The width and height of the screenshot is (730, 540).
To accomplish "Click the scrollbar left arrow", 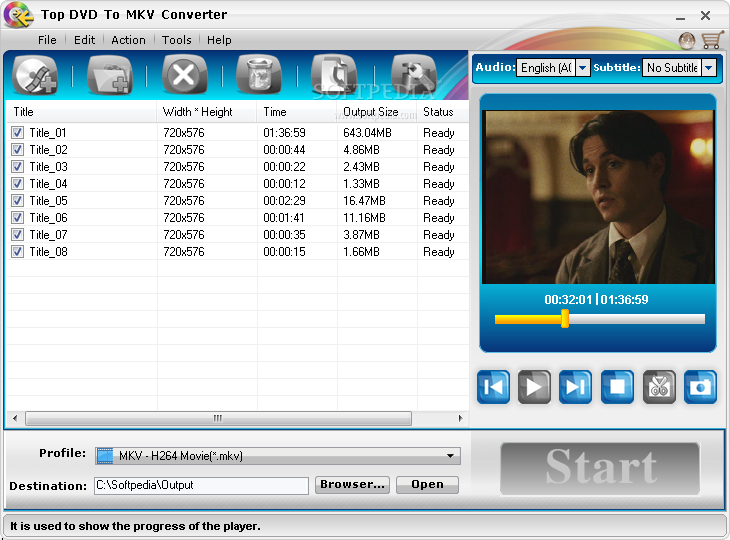I will tap(15, 418).
